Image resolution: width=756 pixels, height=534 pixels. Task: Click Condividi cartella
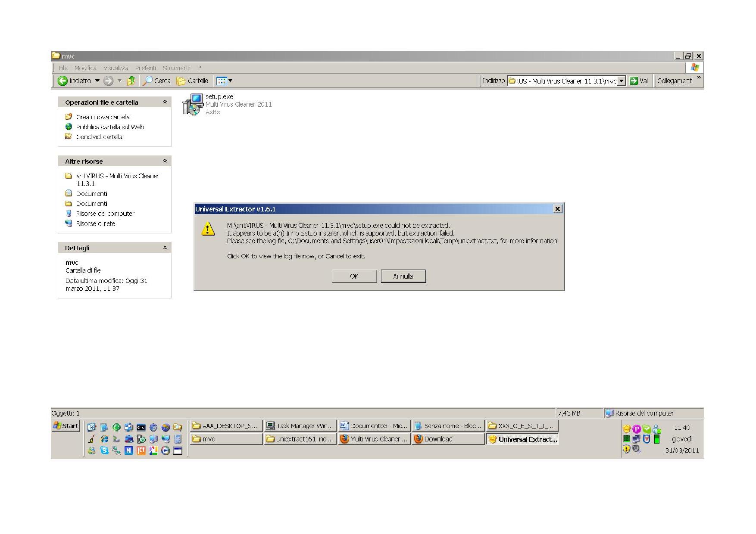pyautogui.click(x=99, y=137)
